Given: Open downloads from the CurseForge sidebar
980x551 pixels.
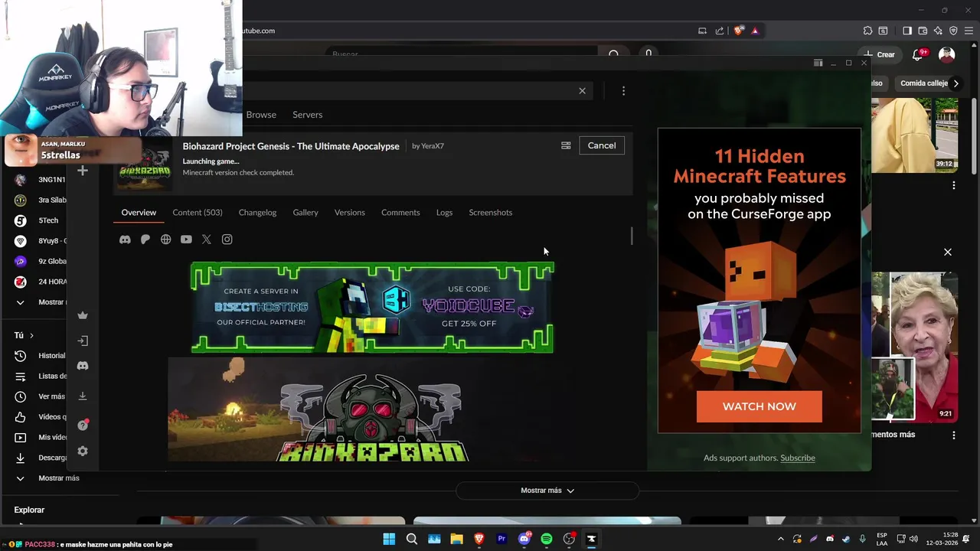Looking at the screenshot, I should (83, 396).
